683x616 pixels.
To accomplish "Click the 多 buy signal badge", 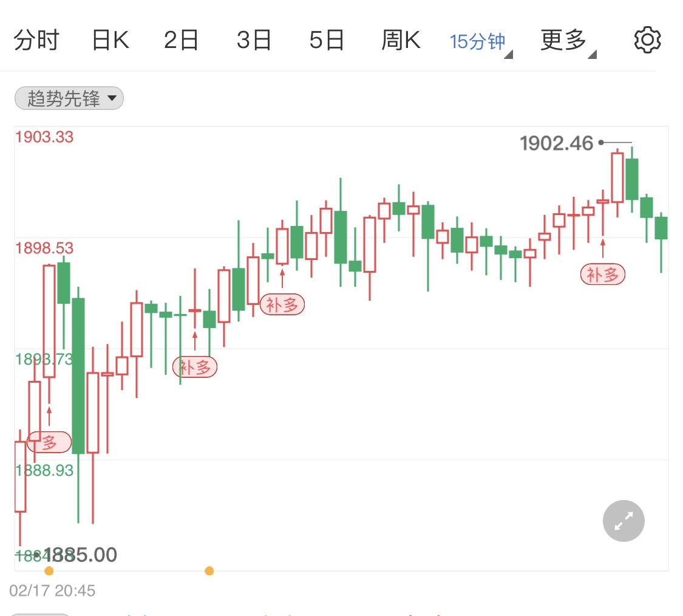I will pos(49,443).
